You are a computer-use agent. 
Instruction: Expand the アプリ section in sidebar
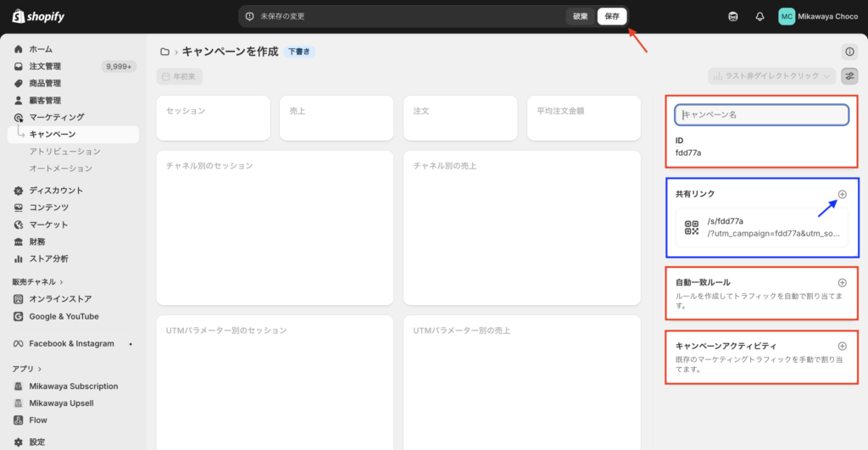pos(27,369)
